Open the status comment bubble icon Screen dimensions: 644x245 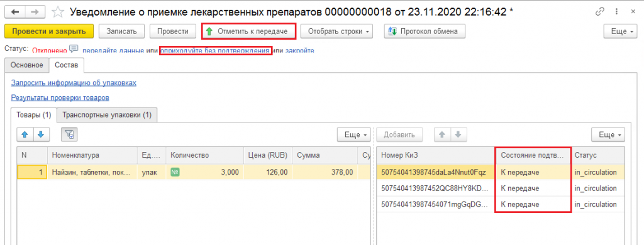click(74, 49)
